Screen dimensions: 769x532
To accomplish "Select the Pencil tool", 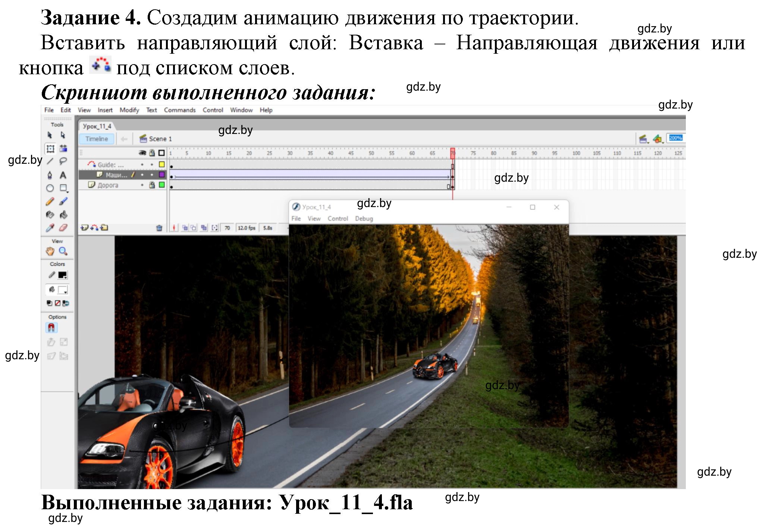I will tap(50, 201).
